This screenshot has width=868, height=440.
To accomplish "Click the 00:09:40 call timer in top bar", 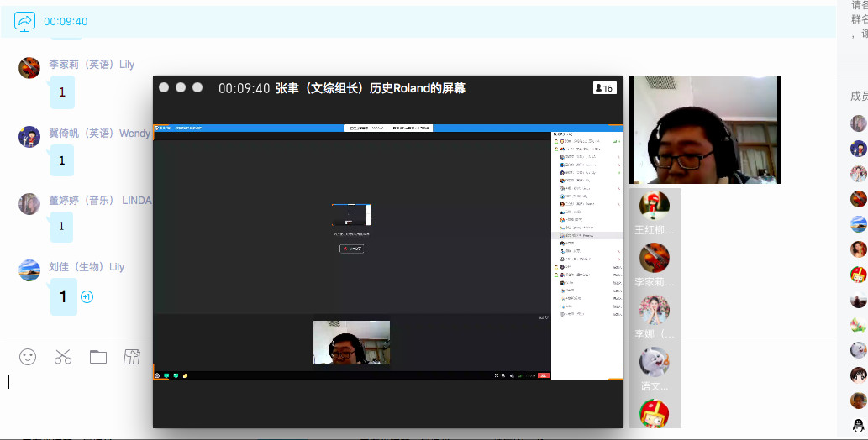I will click(66, 22).
